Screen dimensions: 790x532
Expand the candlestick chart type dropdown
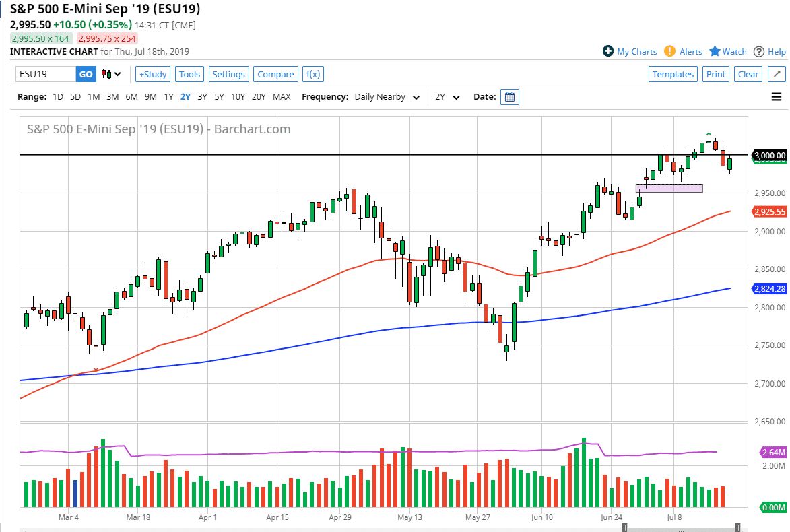[111, 74]
